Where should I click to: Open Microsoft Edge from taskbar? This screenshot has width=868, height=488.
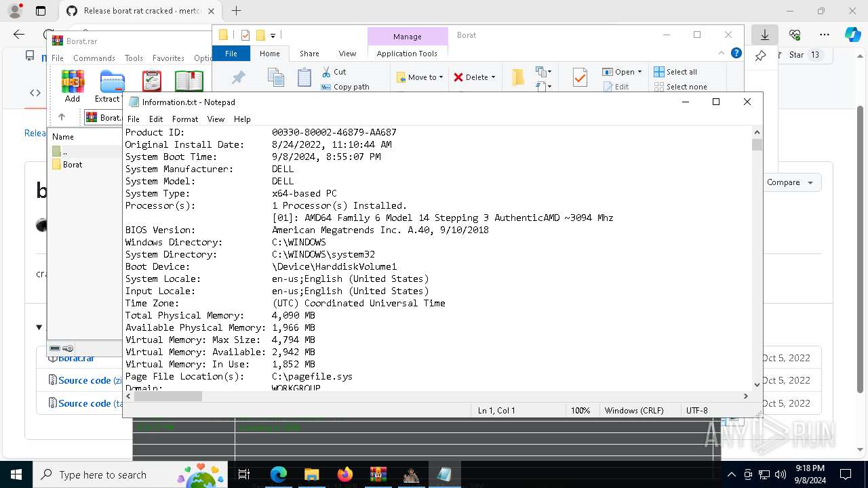[x=279, y=474]
